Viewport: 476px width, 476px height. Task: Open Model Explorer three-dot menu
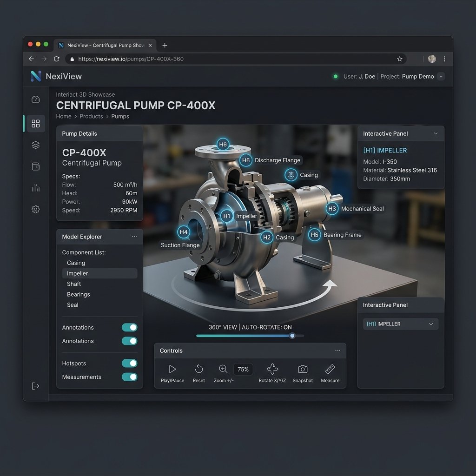tap(134, 237)
